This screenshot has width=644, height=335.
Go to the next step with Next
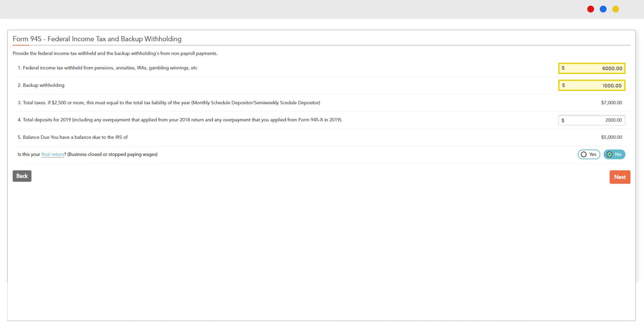(x=620, y=177)
